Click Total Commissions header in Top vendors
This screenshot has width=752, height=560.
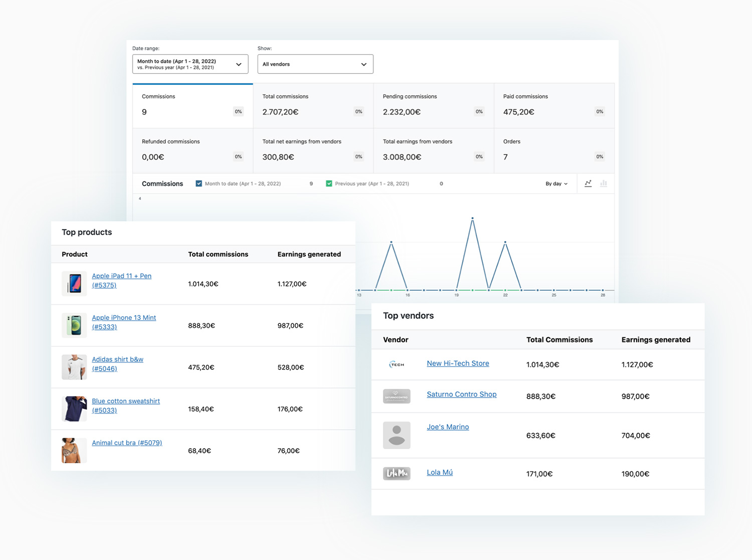coord(559,339)
